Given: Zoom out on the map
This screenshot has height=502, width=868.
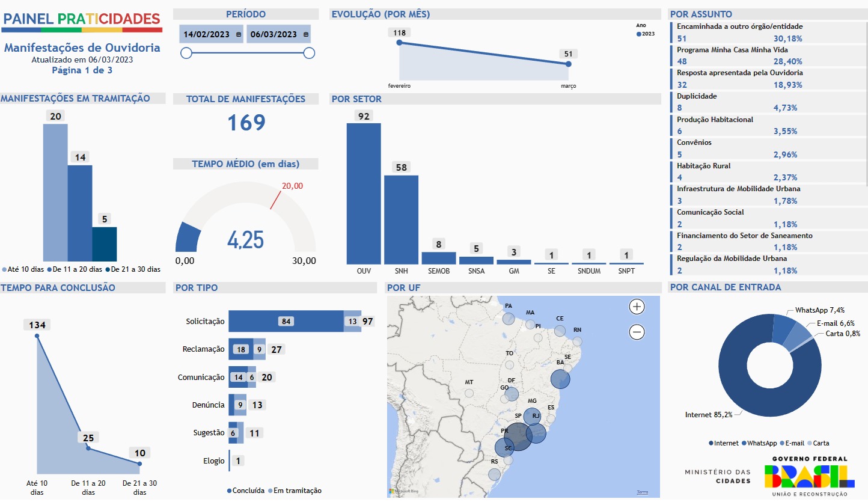Looking at the screenshot, I should click(637, 332).
